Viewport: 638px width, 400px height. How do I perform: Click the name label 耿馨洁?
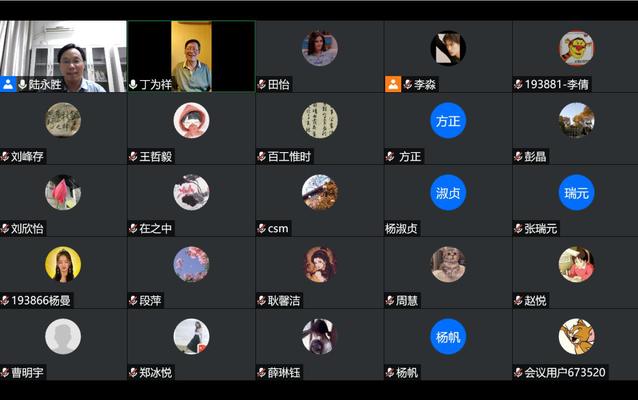[x=284, y=301]
